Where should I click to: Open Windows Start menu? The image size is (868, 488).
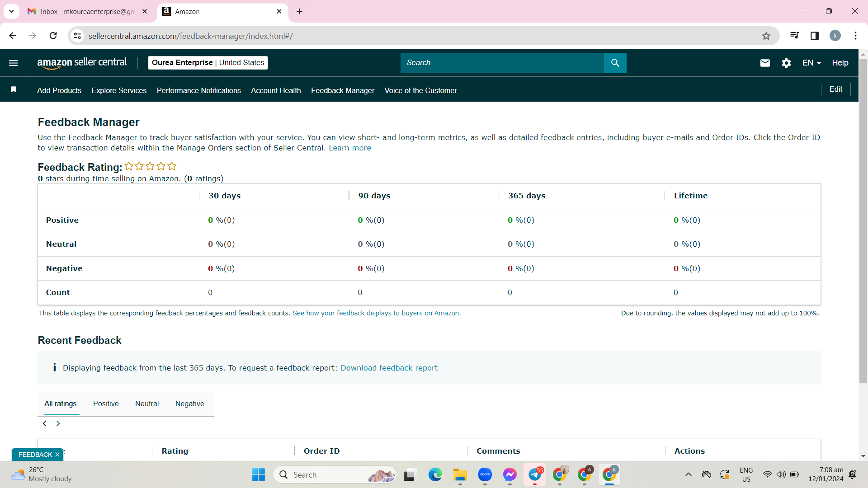pyautogui.click(x=258, y=475)
